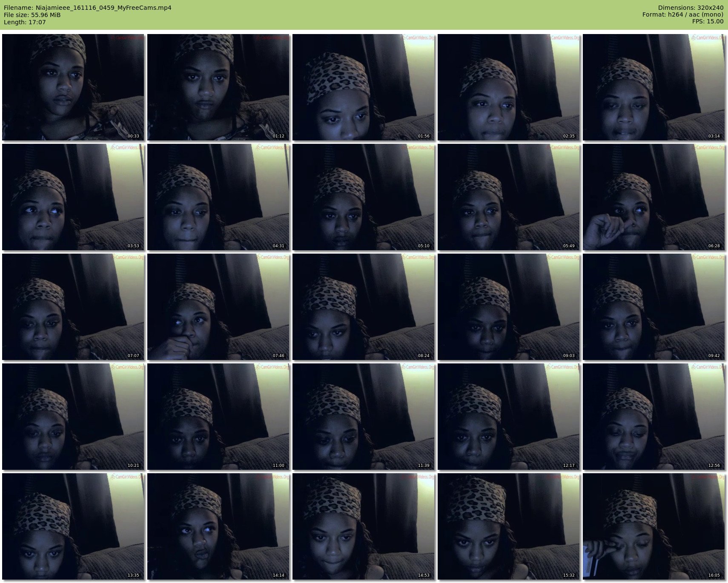Choose the 14:53 frame thumbnail
This screenshot has width=728, height=583.
[x=363, y=526]
